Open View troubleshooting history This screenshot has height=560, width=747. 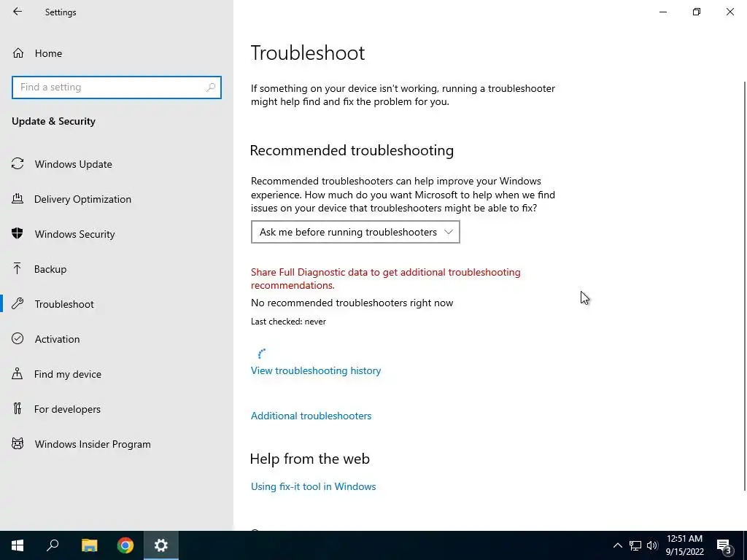pos(316,370)
